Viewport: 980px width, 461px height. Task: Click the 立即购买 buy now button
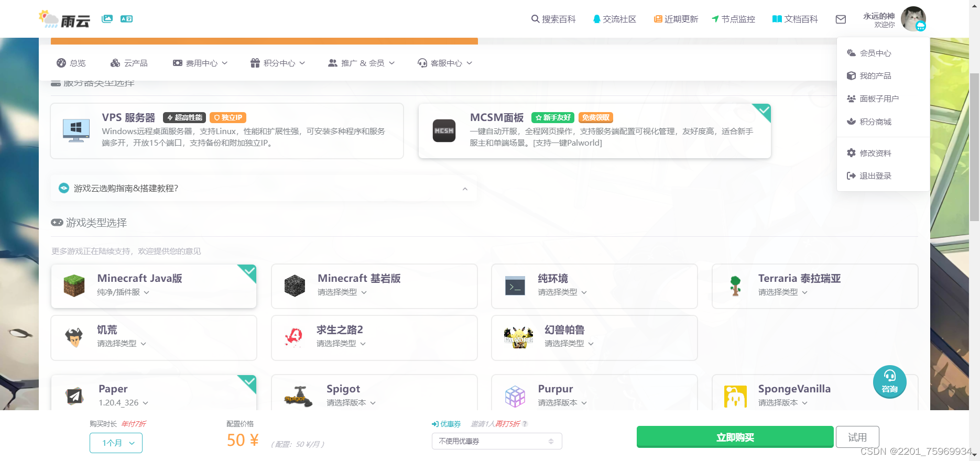(x=735, y=437)
